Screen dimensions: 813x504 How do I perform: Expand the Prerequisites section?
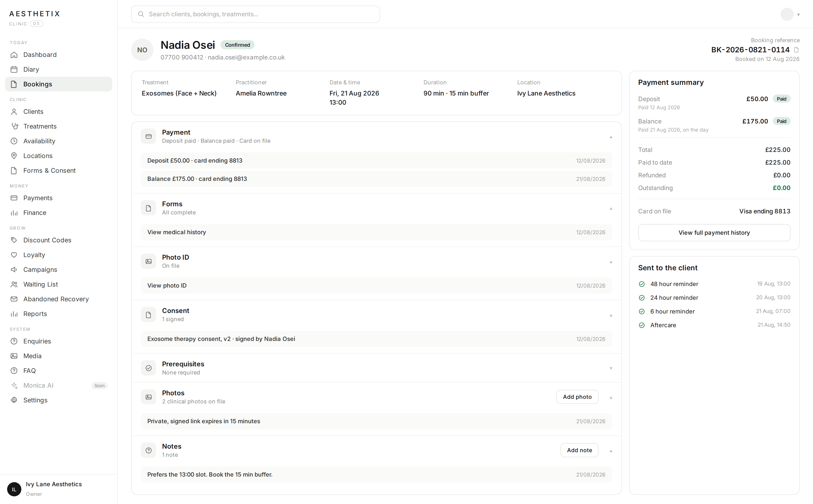coord(611,368)
